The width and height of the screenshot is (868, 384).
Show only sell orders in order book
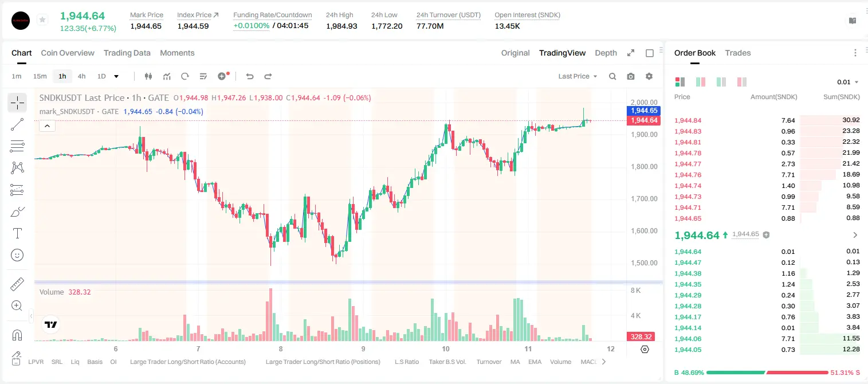pyautogui.click(x=742, y=82)
